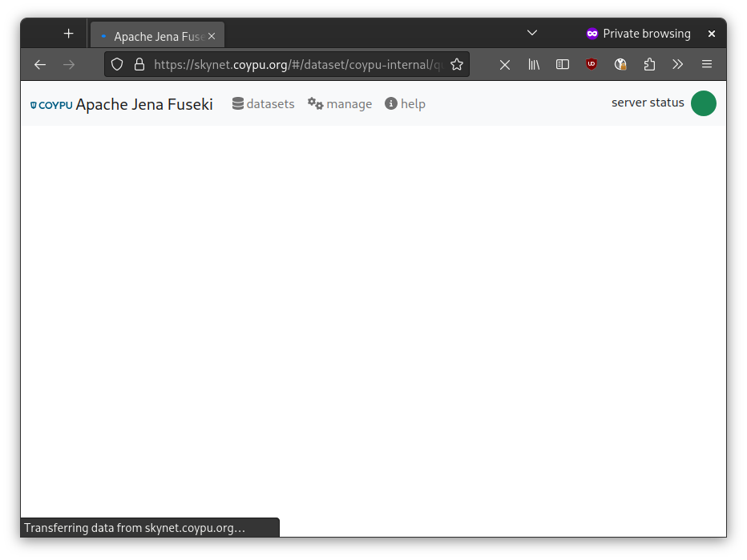This screenshot has height=560, width=747.
Task: Click the green server status indicator
Action: pyautogui.click(x=704, y=103)
